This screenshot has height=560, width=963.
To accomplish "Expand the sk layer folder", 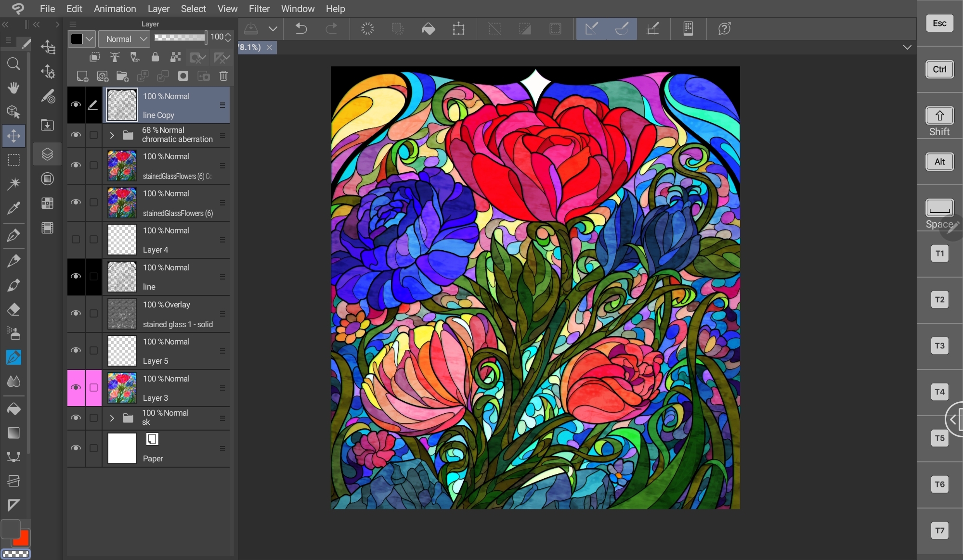I will pos(112,418).
